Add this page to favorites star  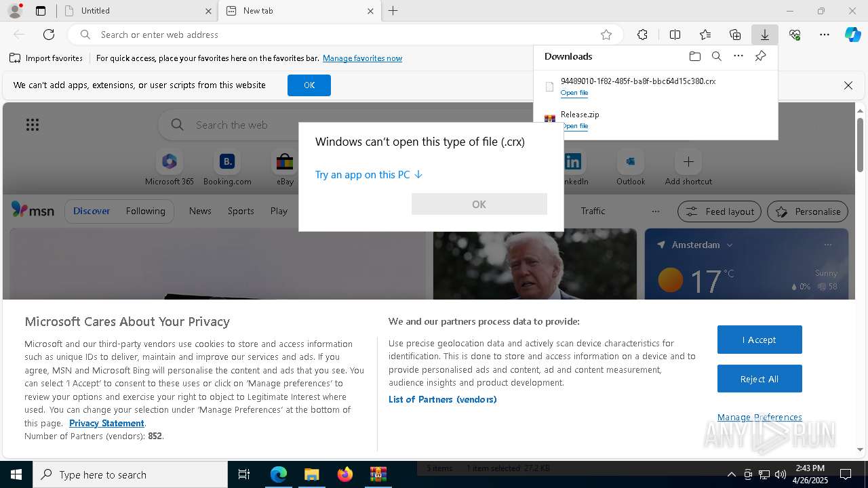pyautogui.click(x=606, y=35)
